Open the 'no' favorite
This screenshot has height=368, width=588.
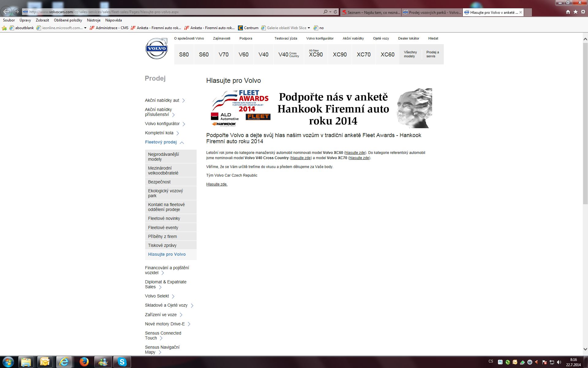[x=319, y=28]
